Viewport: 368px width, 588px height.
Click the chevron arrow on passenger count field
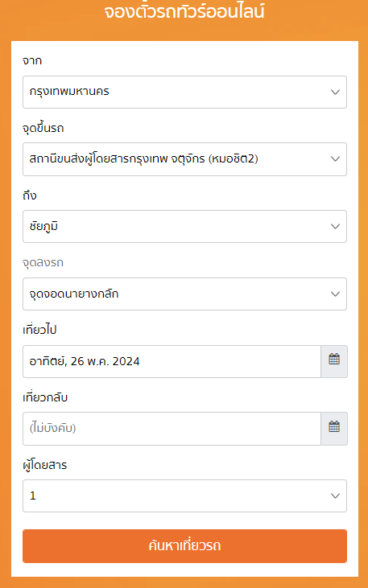[x=335, y=495]
